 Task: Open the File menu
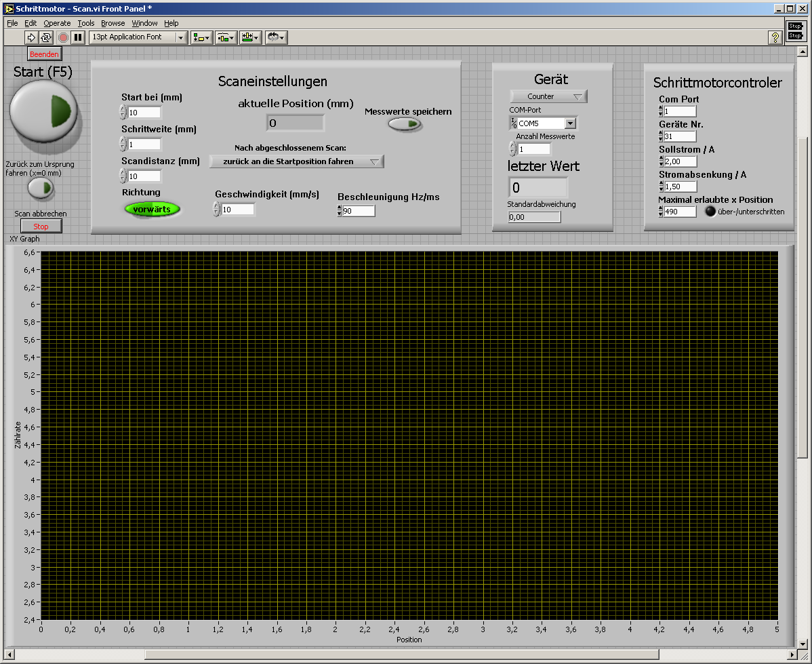[x=12, y=23]
